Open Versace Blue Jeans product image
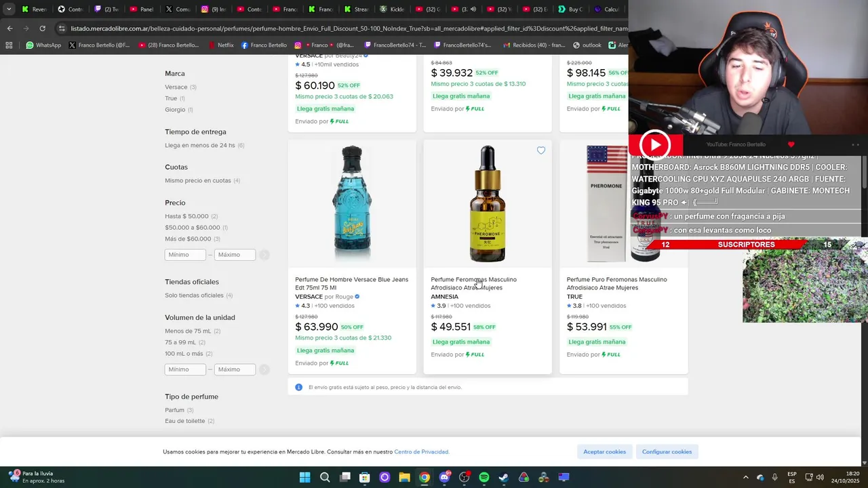Image resolution: width=868 pixels, height=488 pixels. point(352,203)
